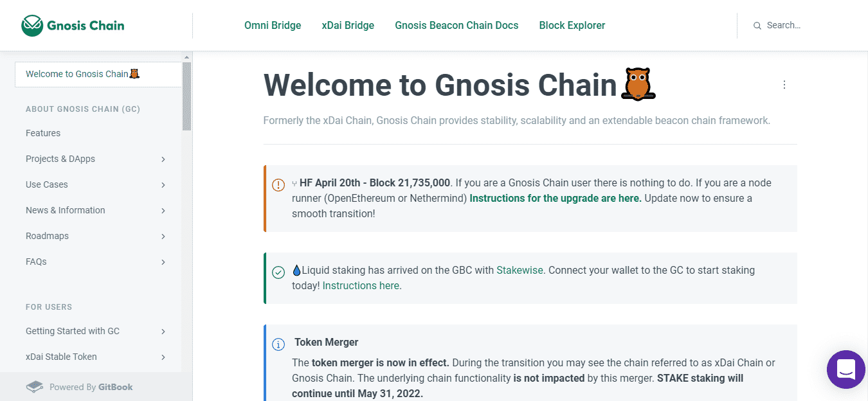Click the sidebar vertical scrollbar
Screen dimensions: 868x401
186,96
